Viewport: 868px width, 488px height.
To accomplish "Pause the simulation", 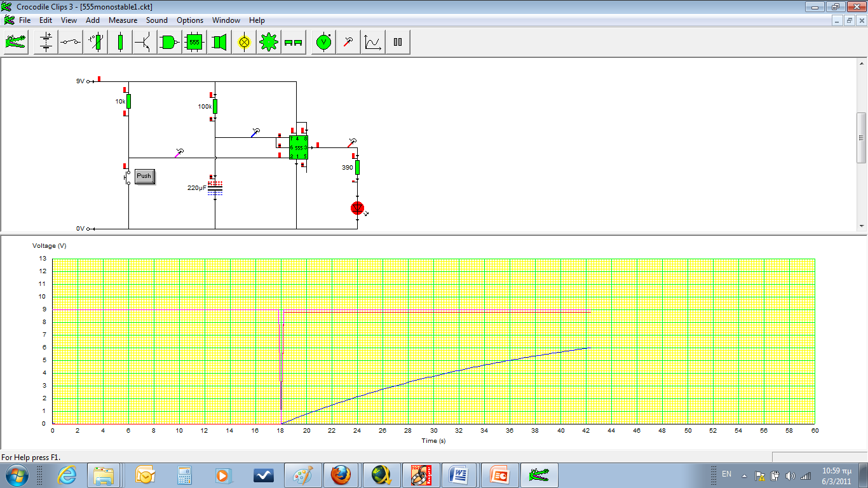I will click(398, 43).
